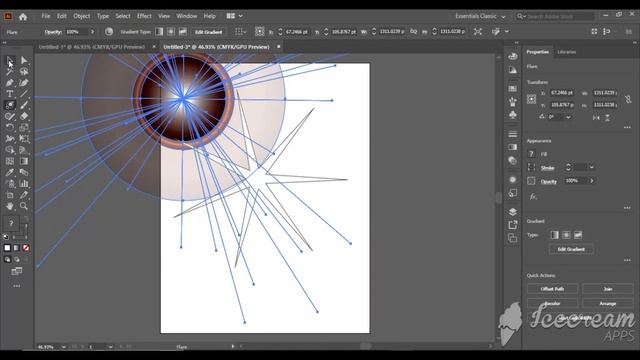Select the Perspective Grid tool
Viewport: 640px width, 360px height.
coord(24,150)
